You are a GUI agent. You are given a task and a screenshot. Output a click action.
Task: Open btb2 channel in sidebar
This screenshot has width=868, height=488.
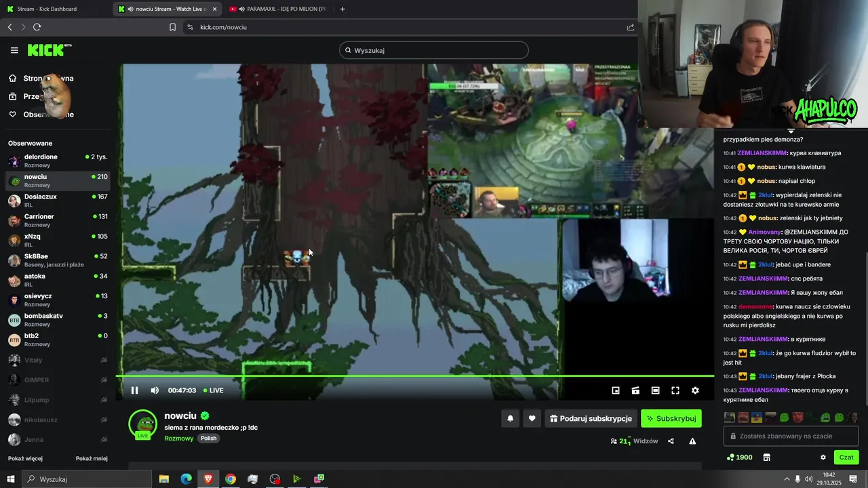(58, 340)
